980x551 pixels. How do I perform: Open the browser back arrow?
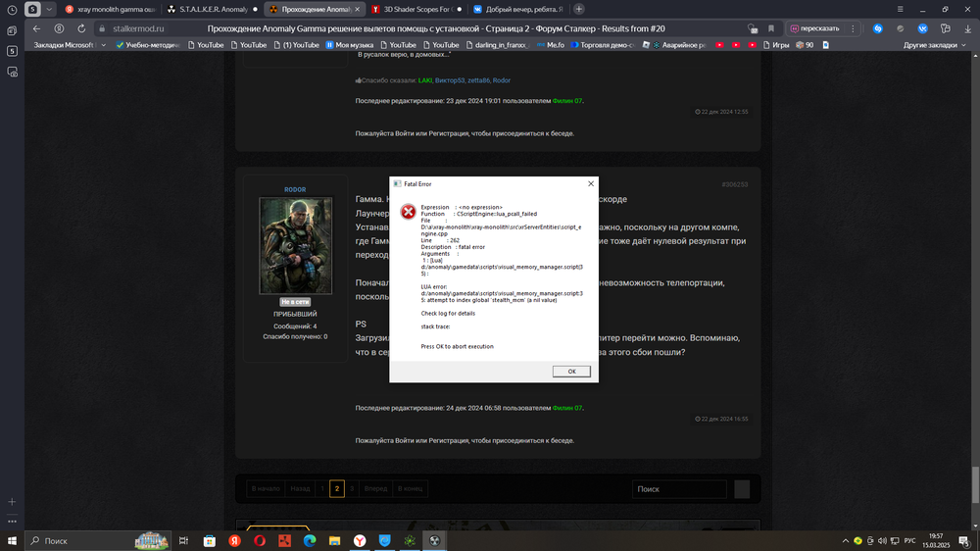click(x=37, y=28)
